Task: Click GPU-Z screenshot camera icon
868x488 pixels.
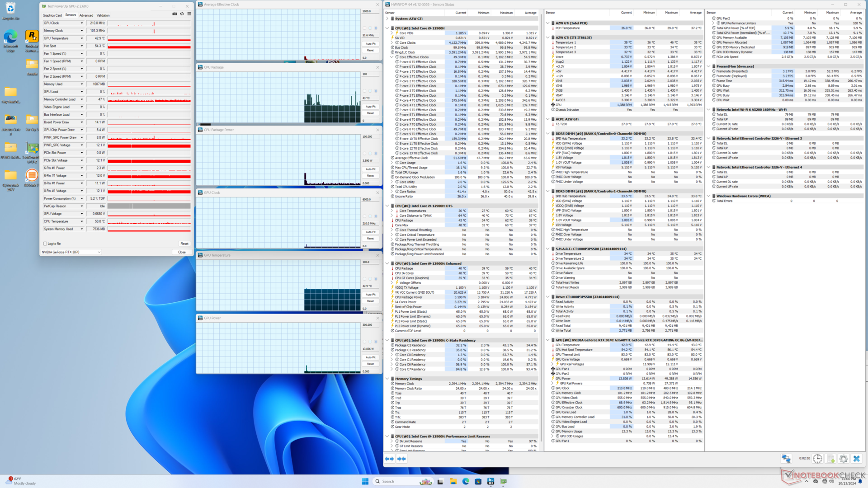Action: [175, 14]
